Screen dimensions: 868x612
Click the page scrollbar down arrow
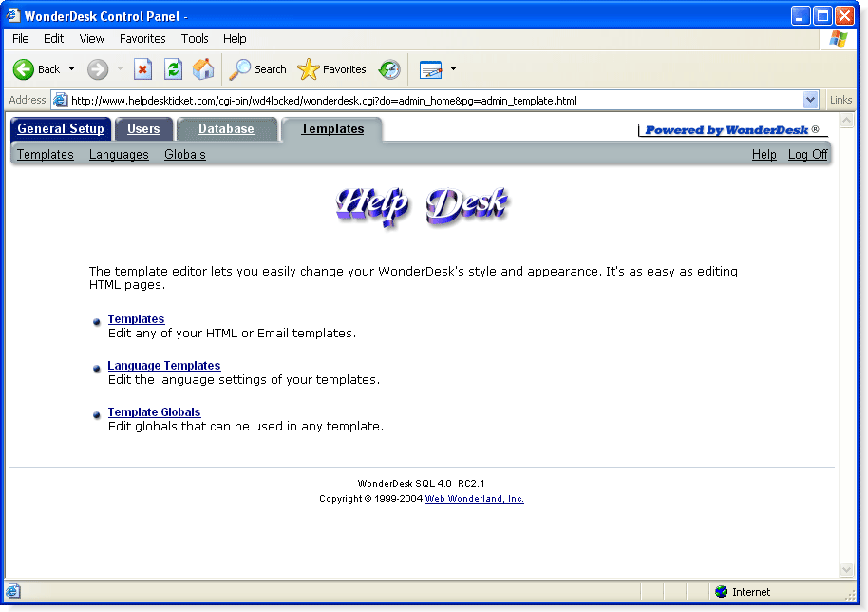click(846, 569)
